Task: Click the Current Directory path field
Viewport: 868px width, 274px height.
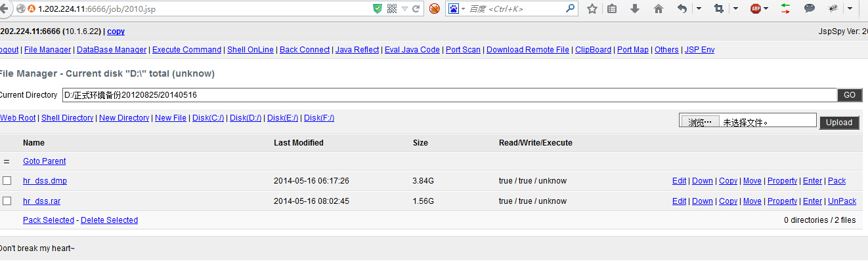Action: 449,95
